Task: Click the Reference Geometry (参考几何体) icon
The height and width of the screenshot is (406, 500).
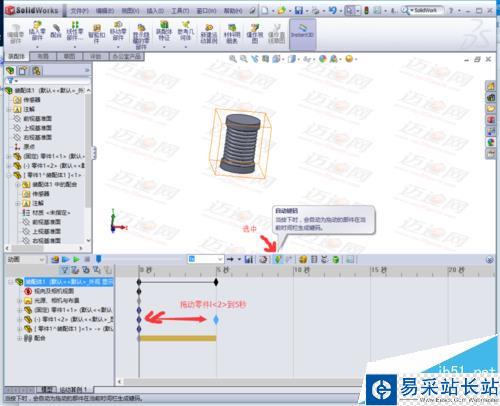Action: tap(185, 25)
